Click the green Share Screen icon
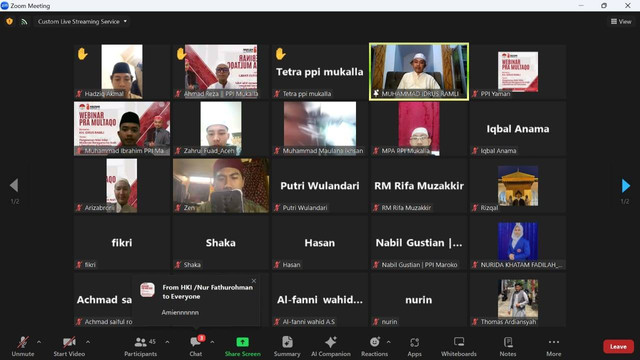Viewport: 640px width, 360px height. click(x=242, y=342)
